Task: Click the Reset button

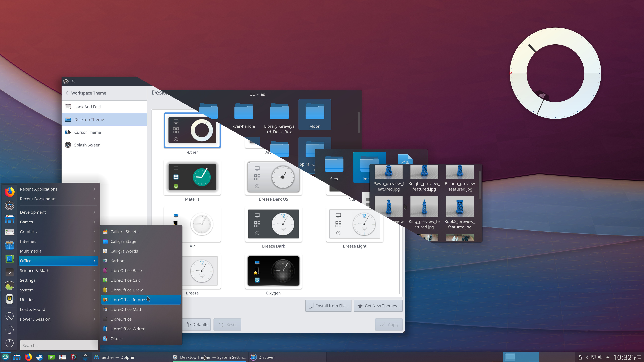Action: [227, 324]
